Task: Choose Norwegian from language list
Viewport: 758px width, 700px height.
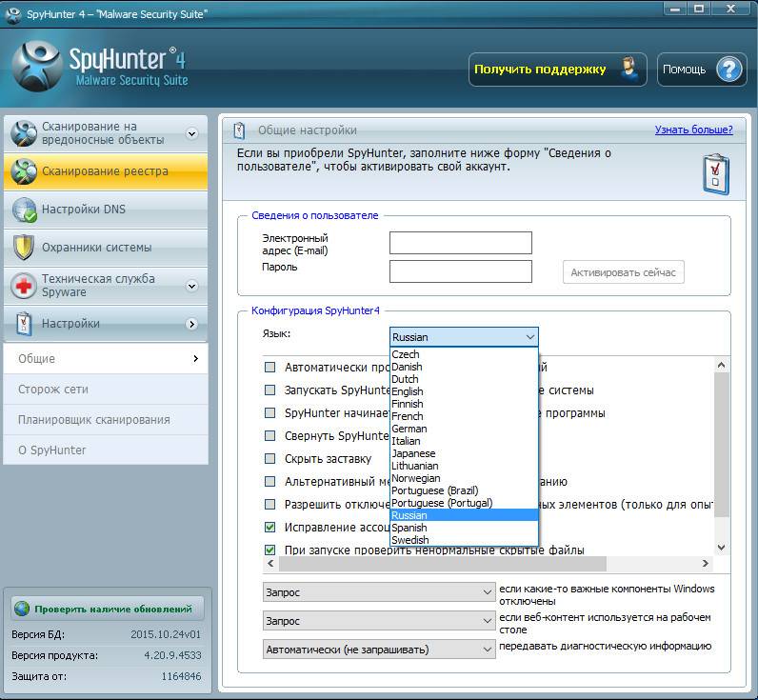Action: (x=464, y=478)
